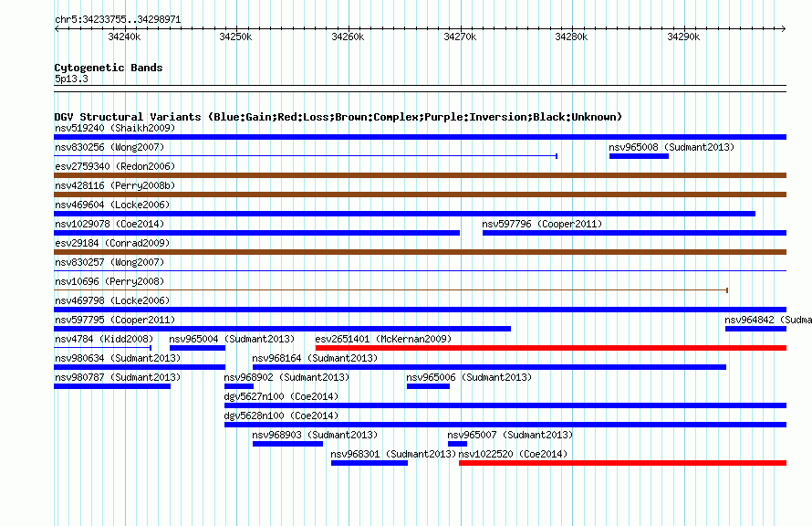The width and height of the screenshot is (812, 526).
Task: Click the blue bar under nsv968903
Action: pos(288,444)
